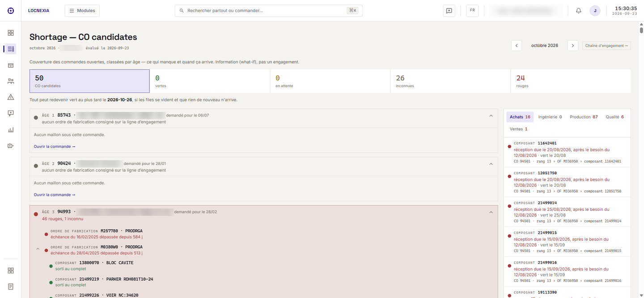The image size is (644, 298).
Task: Click the new comment icon in header
Action: [x=449, y=11]
